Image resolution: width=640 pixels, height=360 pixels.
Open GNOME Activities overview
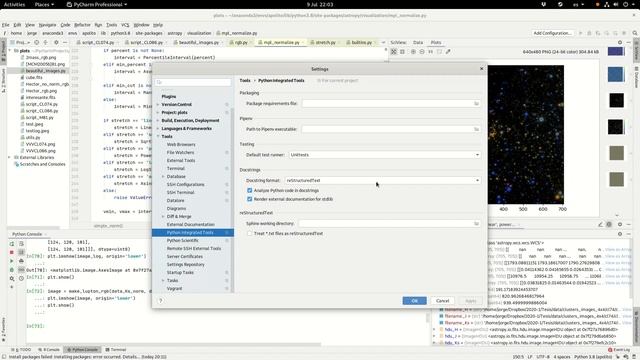14,4
